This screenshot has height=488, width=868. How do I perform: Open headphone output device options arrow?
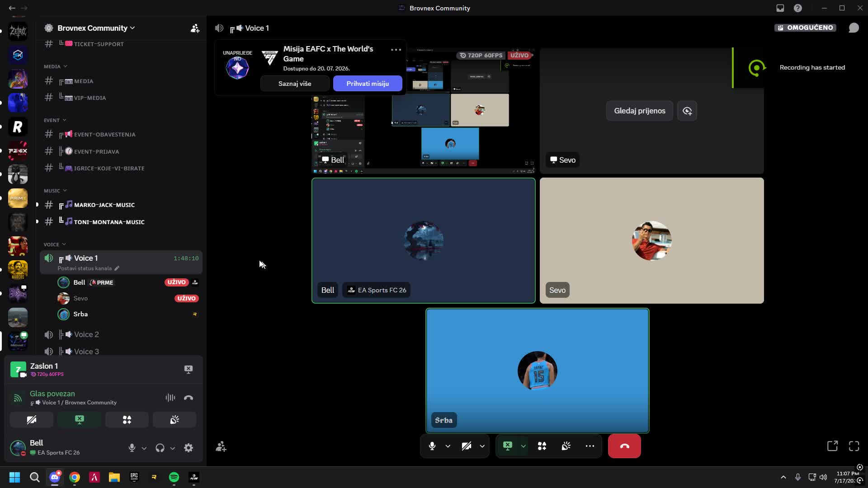[172, 448]
